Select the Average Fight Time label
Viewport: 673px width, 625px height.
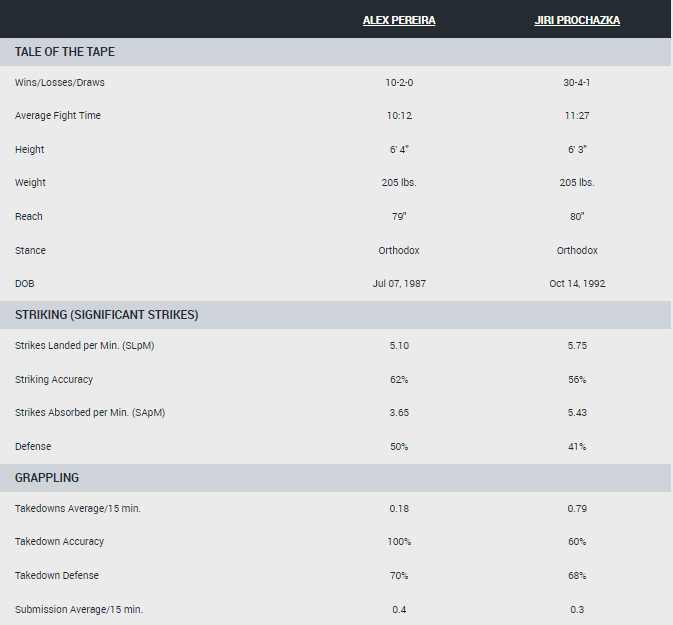(x=58, y=116)
